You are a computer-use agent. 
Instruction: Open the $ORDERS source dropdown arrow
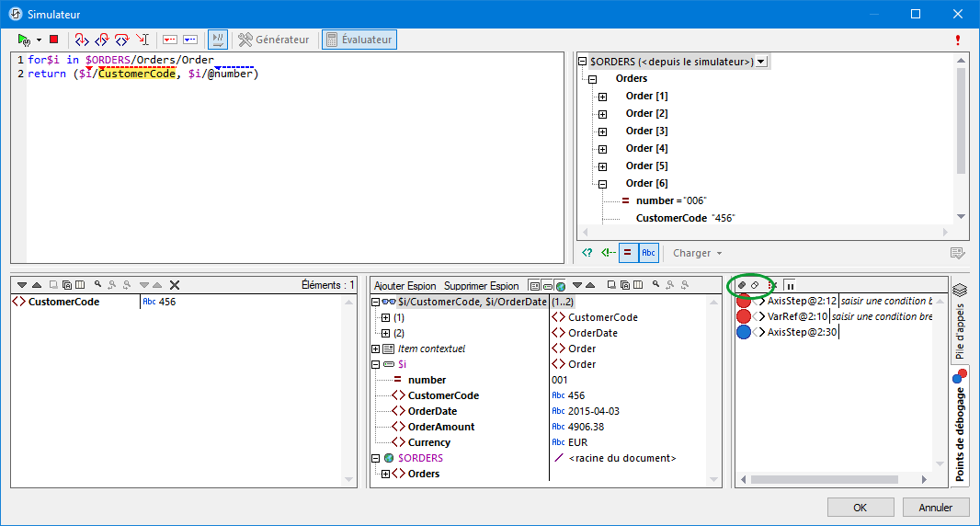tap(761, 62)
